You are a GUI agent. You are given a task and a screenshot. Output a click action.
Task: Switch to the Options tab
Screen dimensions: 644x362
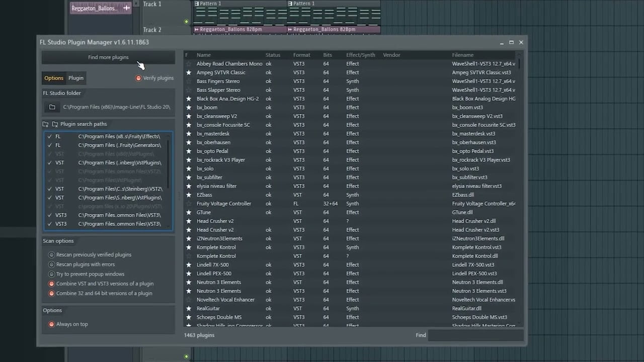[54, 78]
